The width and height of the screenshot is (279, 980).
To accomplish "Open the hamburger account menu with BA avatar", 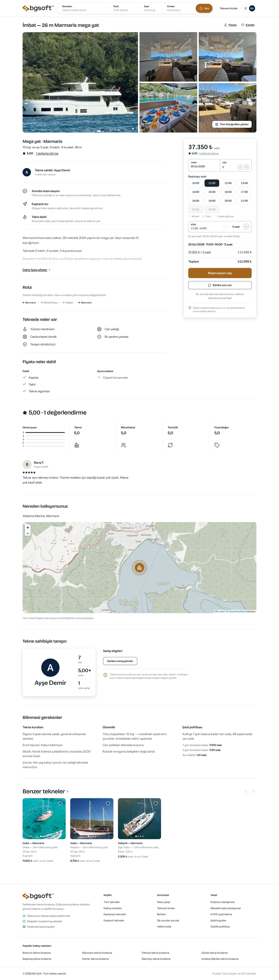I will click(x=249, y=8).
